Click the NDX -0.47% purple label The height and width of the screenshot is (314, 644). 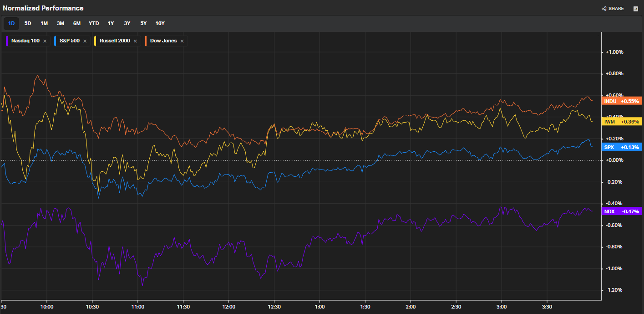pyautogui.click(x=621, y=211)
